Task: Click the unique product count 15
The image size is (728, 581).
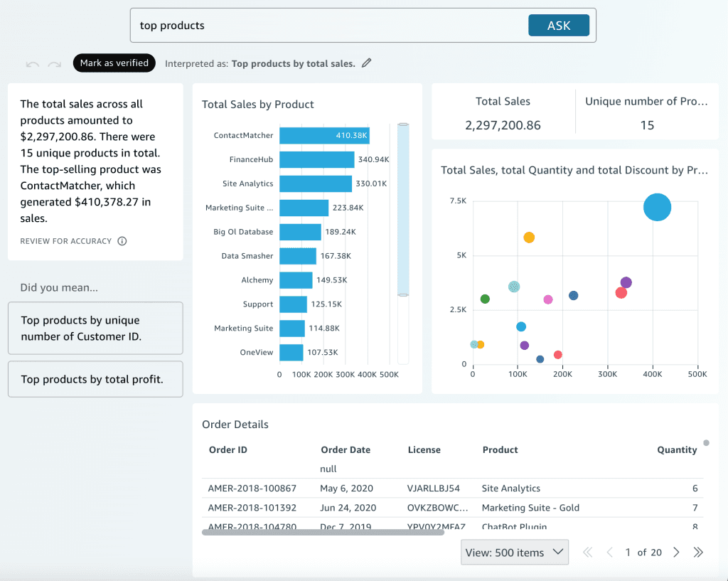Action: coord(647,125)
